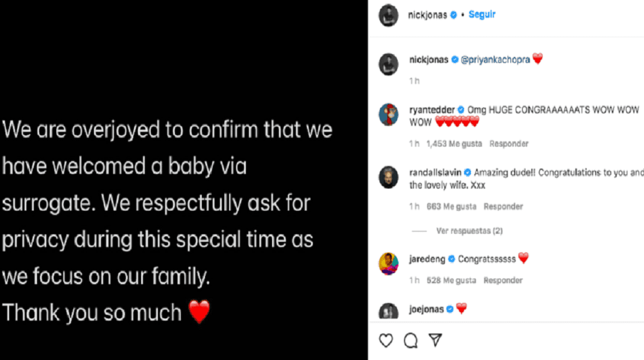Open comments with speech bubble icon
The image size is (644, 360).
point(411,340)
